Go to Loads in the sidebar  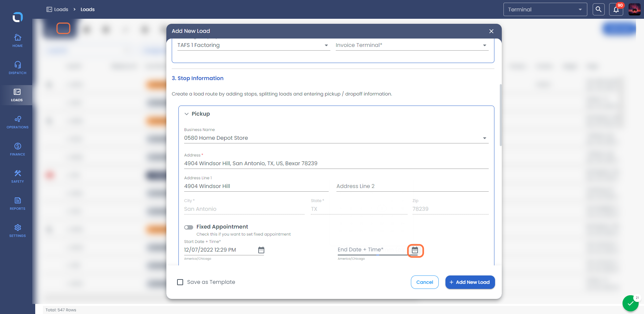click(17, 95)
